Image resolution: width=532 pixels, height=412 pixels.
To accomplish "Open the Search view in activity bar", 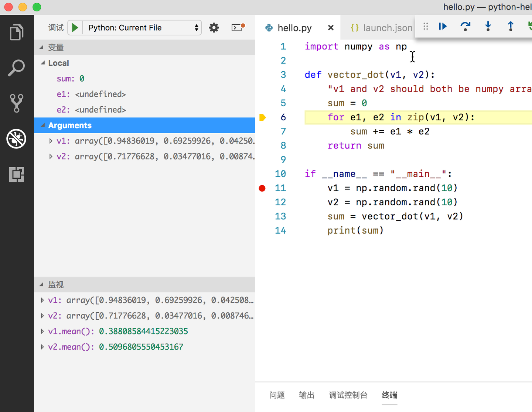I will click(x=17, y=68).
